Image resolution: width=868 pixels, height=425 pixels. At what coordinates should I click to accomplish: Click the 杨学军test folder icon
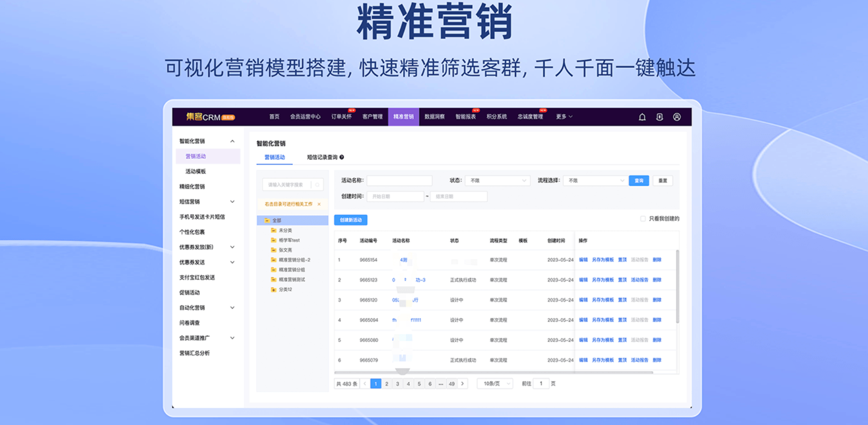(274, 240)
